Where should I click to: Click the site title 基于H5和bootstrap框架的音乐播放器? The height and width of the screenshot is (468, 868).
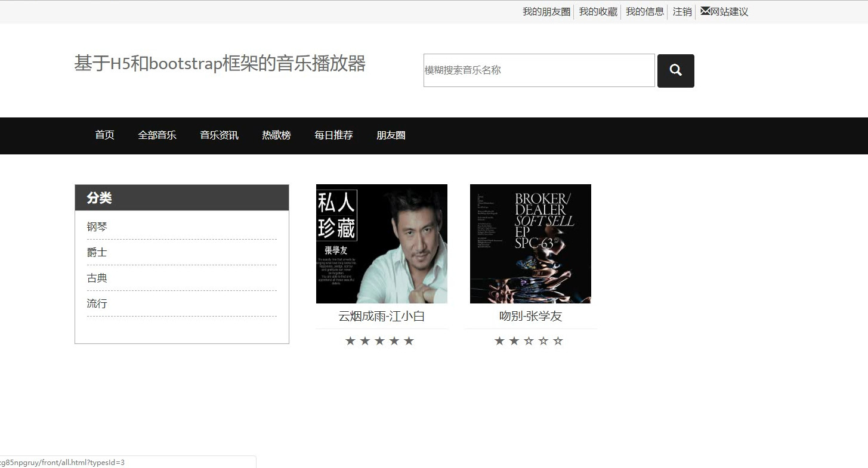coord(220,63)
